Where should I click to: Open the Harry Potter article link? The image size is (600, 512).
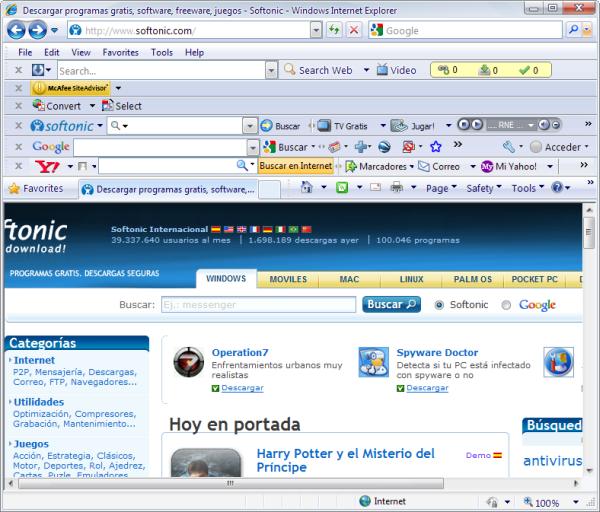[345, 460]
